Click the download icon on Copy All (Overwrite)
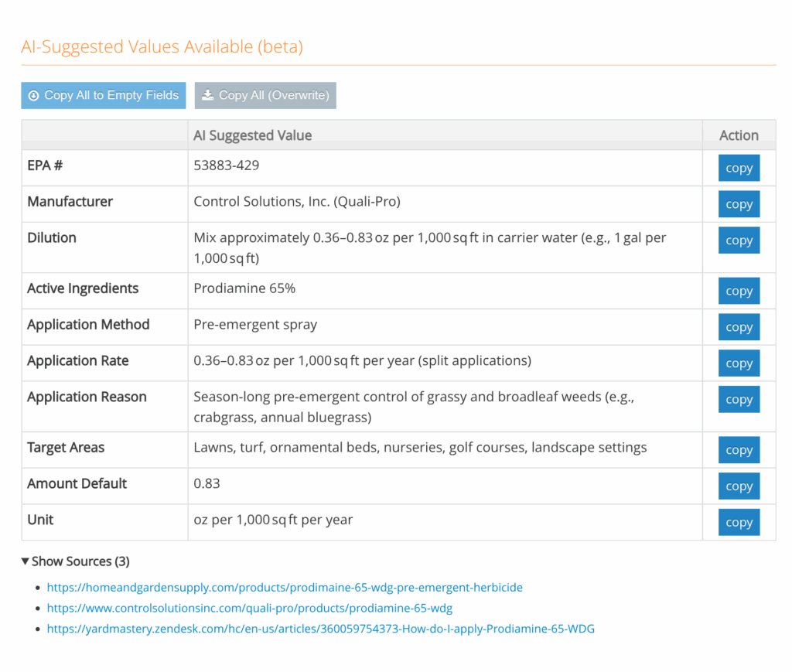The width and height of the screenshot is (792, 672). click(x=207, y=96)
